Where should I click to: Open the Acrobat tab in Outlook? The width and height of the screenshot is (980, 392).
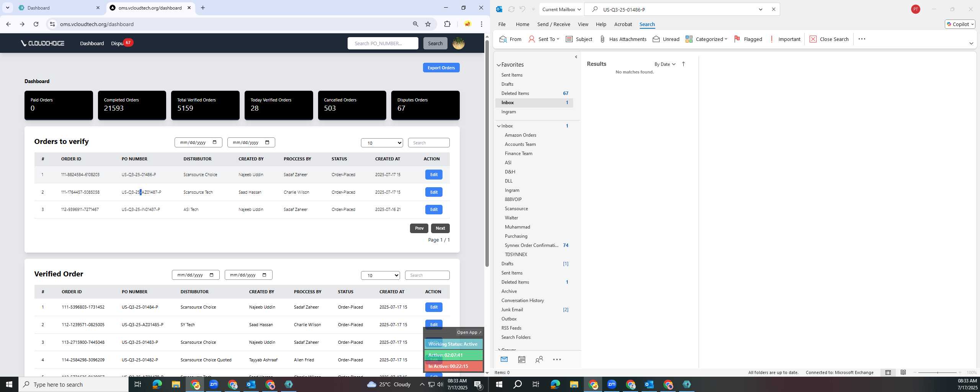click(623, 24)
